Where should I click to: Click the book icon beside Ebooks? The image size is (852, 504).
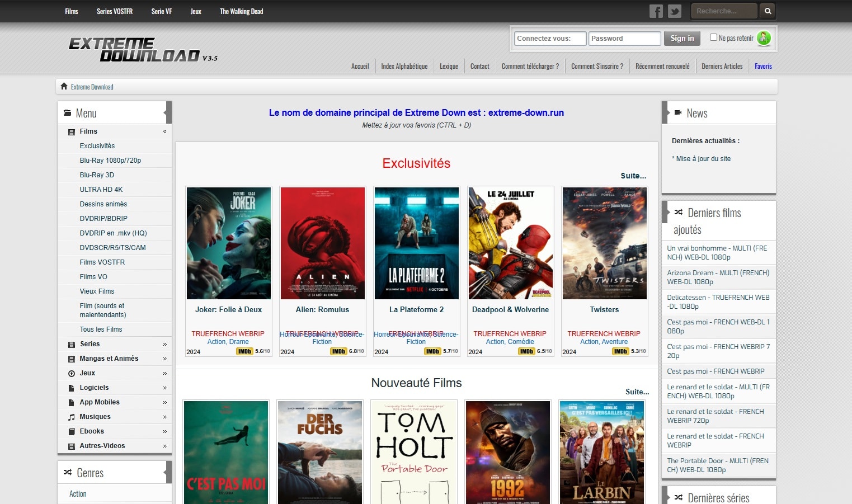click(72, 432)
